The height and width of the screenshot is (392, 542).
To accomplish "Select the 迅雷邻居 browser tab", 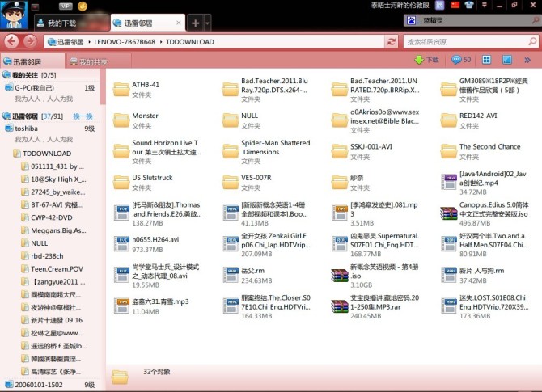I will tap(147, 23).
